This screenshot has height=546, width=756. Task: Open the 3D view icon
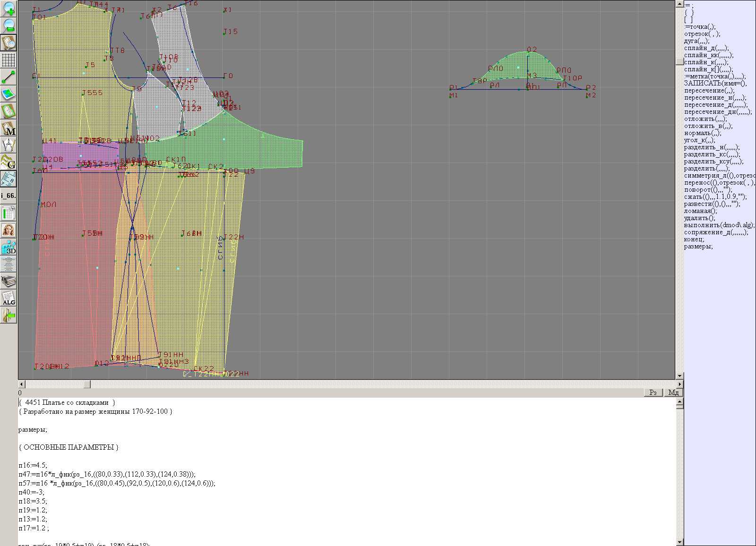click(9, 247)
